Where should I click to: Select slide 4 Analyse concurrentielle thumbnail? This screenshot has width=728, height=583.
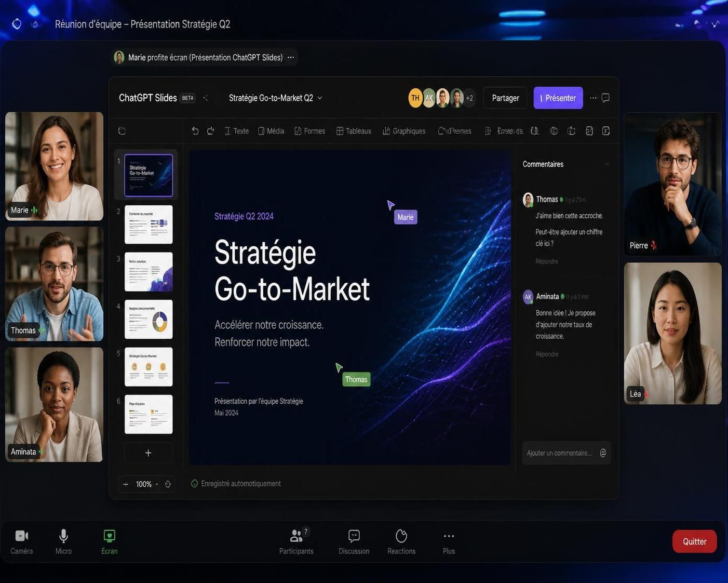point(149,319)
